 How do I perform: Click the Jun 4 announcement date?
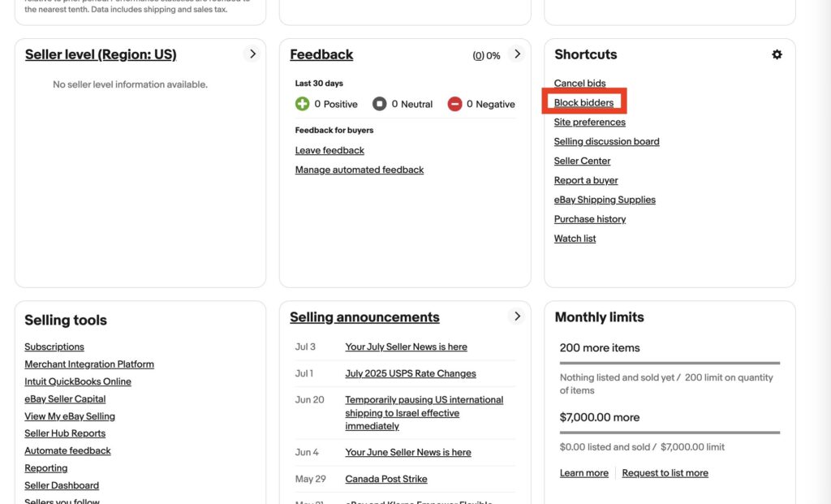[307, 453]
